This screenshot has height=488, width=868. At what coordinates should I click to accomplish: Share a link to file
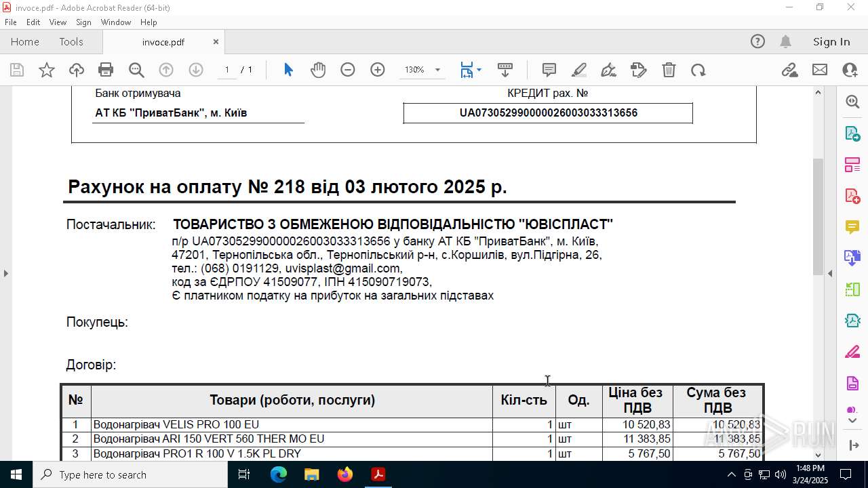pos(790,70)
